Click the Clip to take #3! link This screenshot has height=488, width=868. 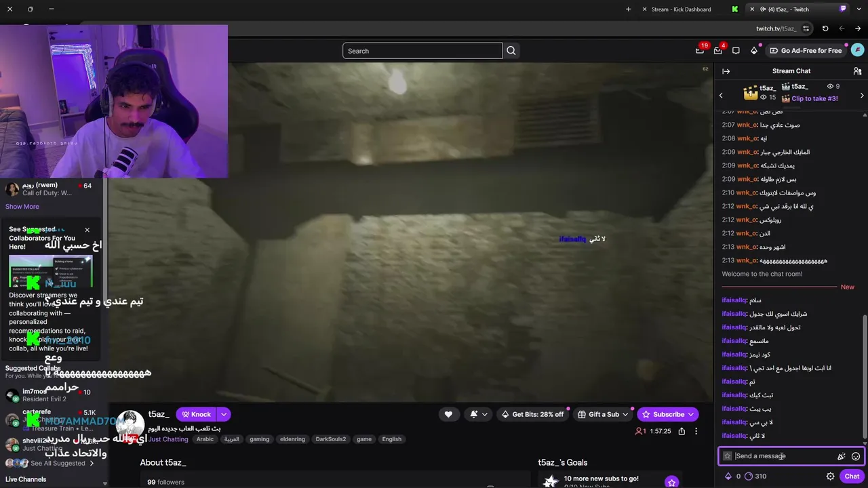[x=814, y=98]
